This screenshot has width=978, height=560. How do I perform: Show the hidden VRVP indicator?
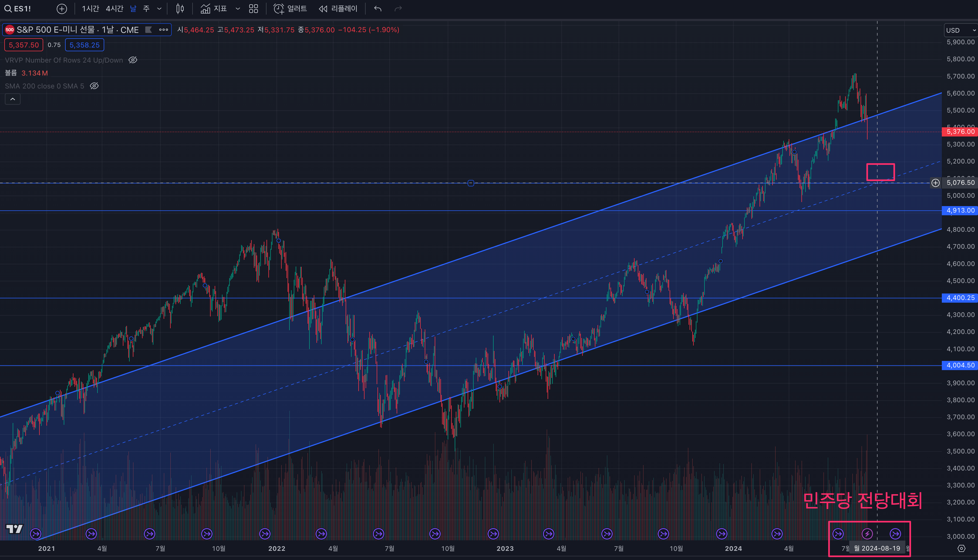tap(133, 60)
